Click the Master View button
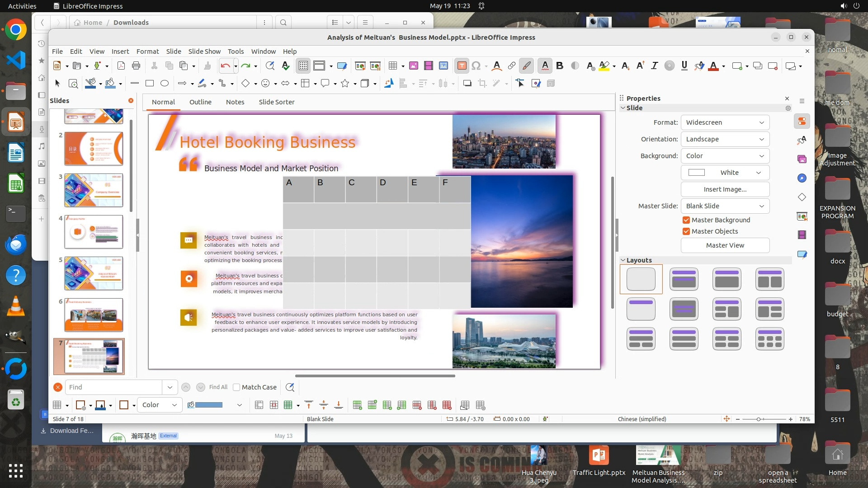Screen dimensions: 868x488 (x=725, y=245)
